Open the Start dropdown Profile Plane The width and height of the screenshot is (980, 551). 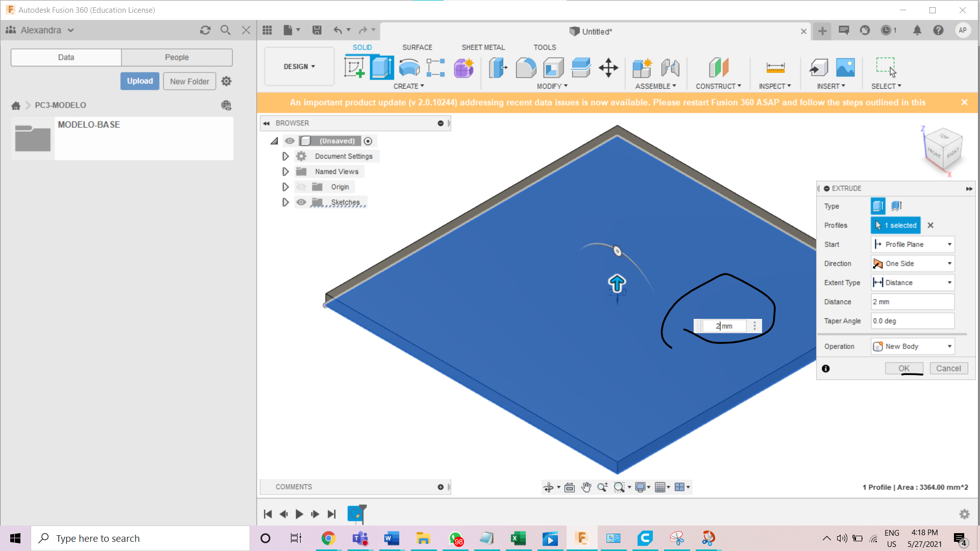point(913,244)
